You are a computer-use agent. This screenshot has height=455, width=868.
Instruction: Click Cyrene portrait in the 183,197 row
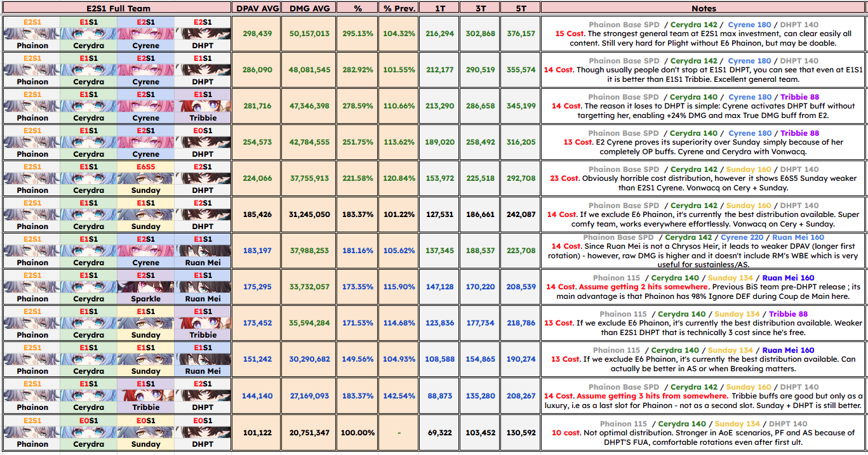(145, 251)
